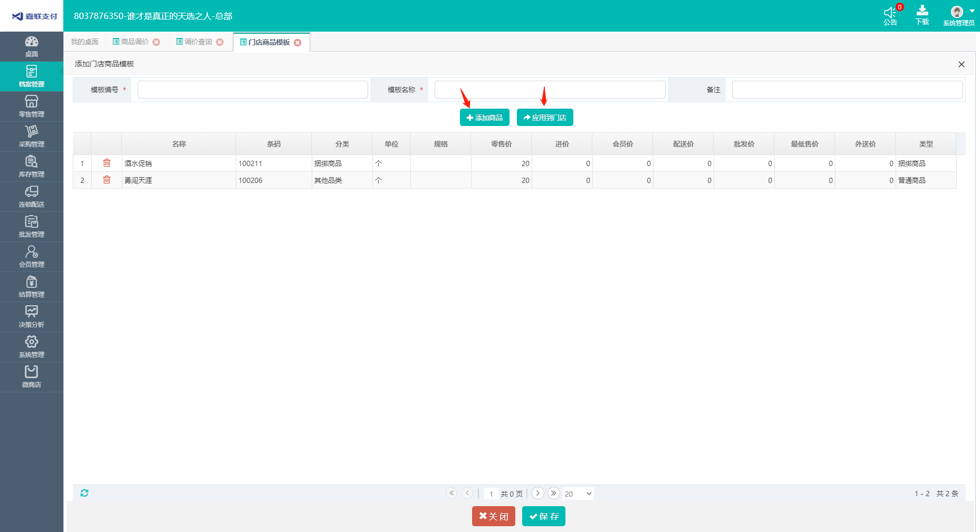The image size is (980, 532).
Task: Go to previous page of table
Action: 467,493
